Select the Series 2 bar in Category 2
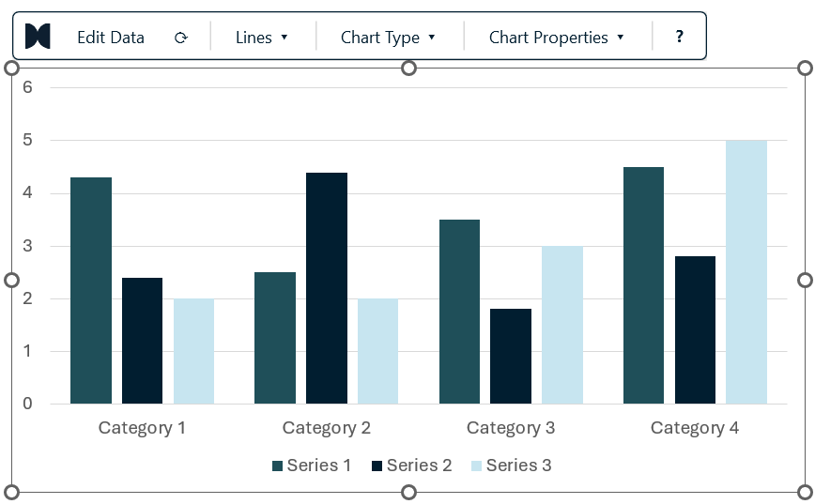The height and width of the screenshot is (504, 815). [327, 288]
